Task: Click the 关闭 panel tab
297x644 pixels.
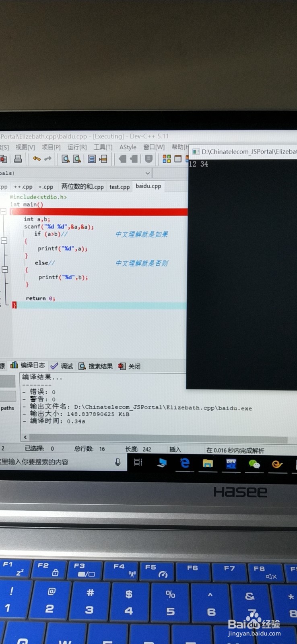Action: [129, 366]
